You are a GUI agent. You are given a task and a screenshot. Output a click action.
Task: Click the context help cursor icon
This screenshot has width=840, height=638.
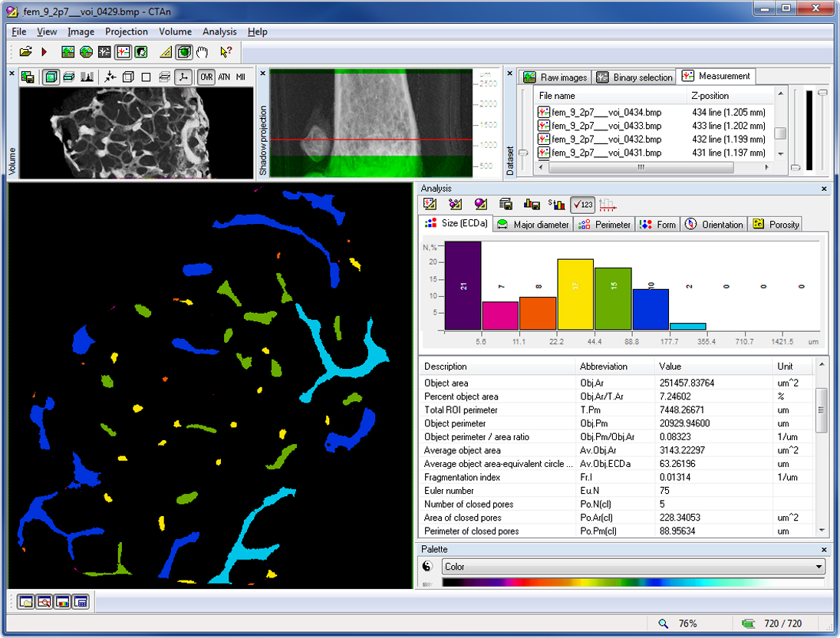click(226, 52)
